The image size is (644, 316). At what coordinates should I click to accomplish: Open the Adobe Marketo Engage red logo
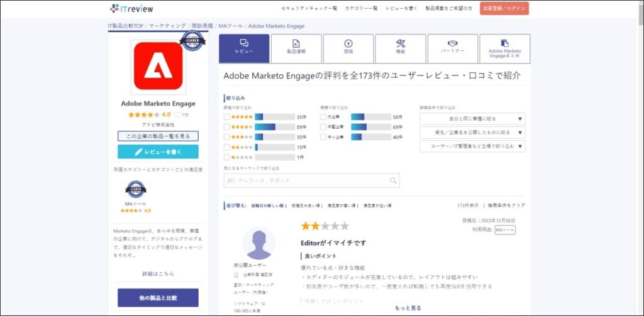[x=158, y=66]
